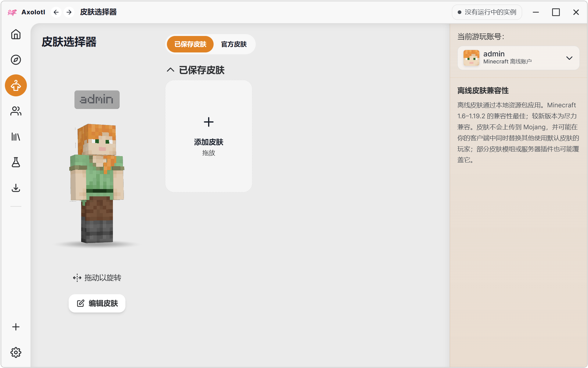The width and height of the screenshot is (588, 368).
Task: Click the plus icon in sidebar bottom
Action: click(16, 327)
